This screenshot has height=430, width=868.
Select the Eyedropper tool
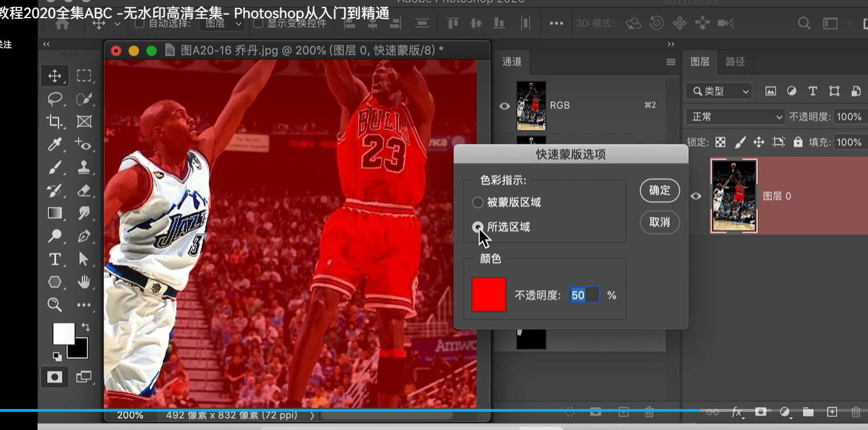click(55, 144)
